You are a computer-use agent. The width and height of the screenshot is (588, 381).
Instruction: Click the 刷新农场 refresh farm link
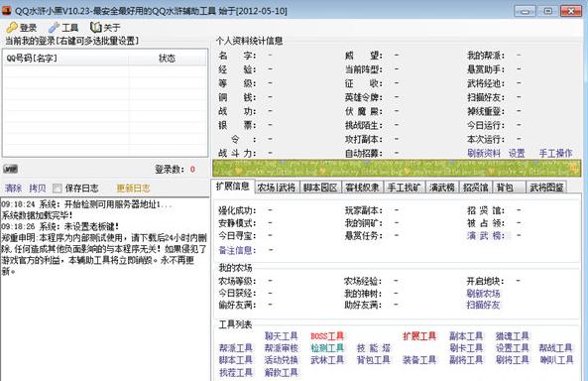click(x=483, y=293)
